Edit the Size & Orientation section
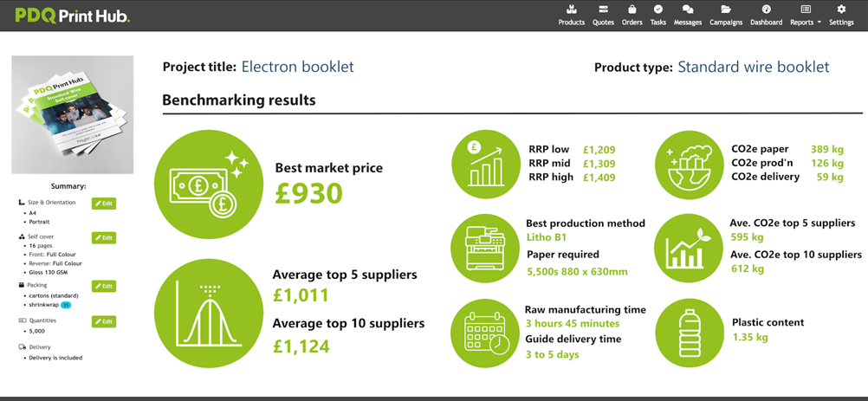This screenshot has height=401, width=868. tap(103, 204)
